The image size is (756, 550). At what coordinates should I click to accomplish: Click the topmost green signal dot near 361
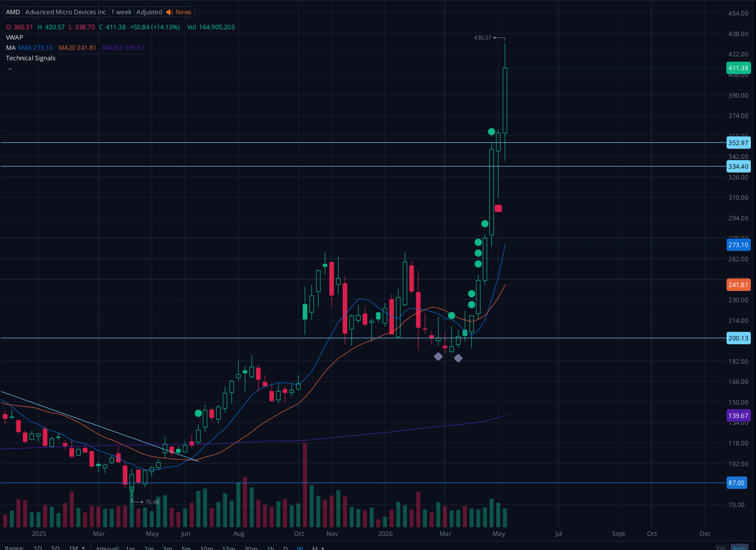click(x=491, y=132)
